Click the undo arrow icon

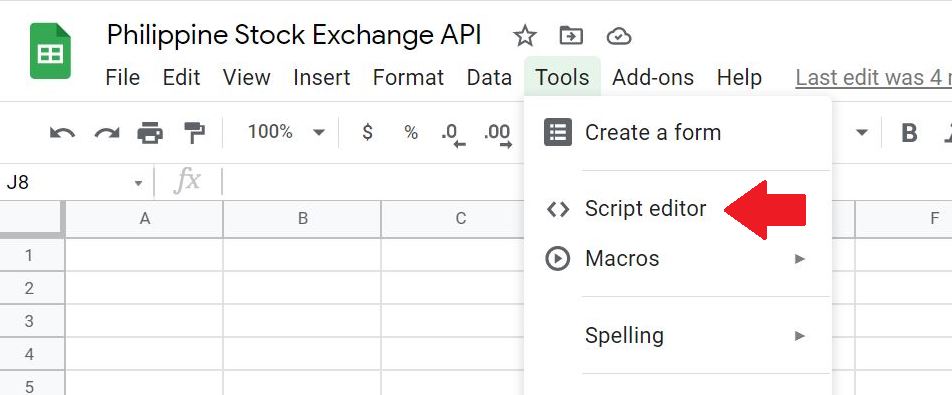62,132
